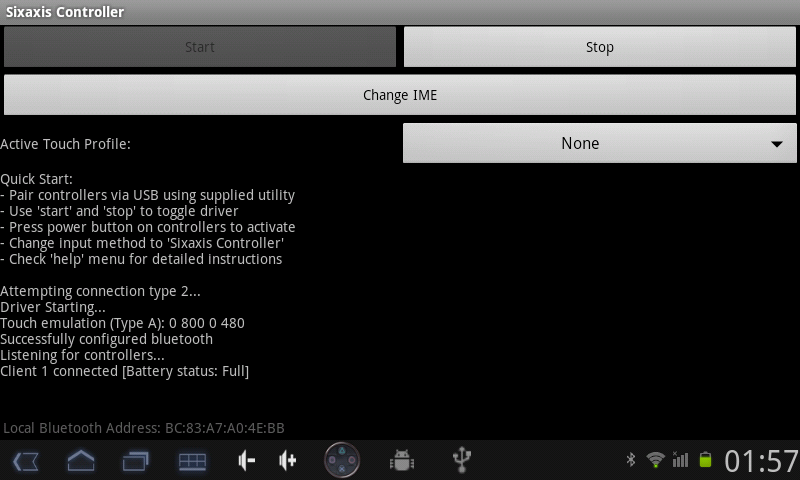Tap the USB connection notification icon
800x480 pixels.
click(462, 460)
